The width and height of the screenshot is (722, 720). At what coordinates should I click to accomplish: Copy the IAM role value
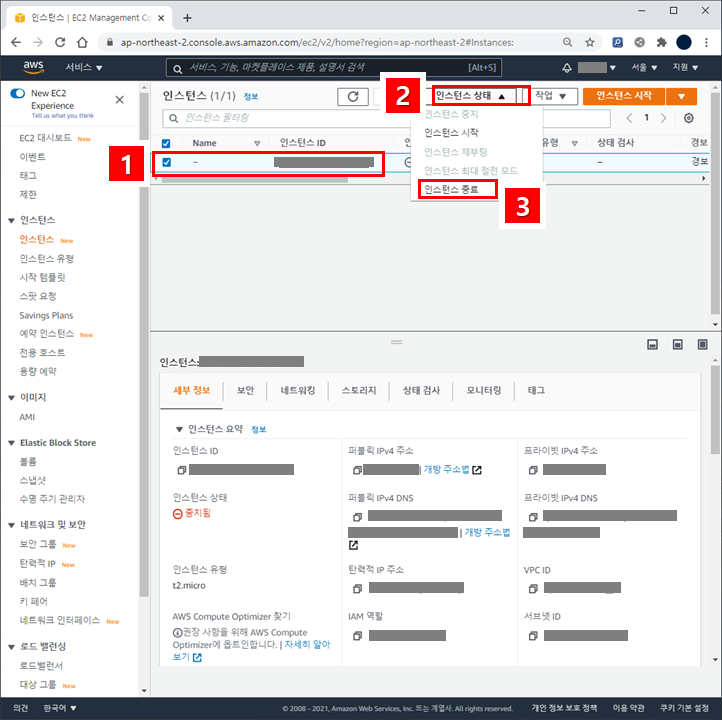tap(357, 636)
